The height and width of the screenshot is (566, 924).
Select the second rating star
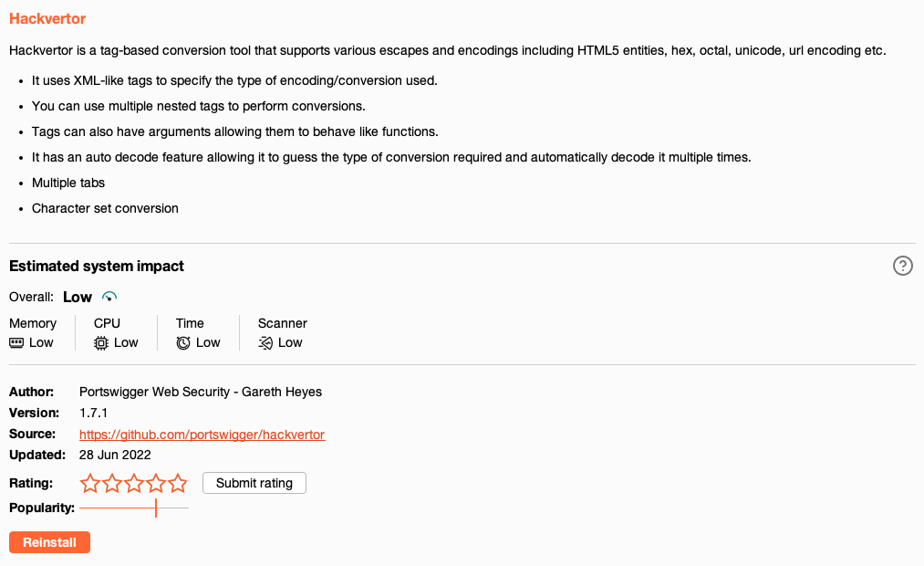pyautogui.click(x=111, y=483)
